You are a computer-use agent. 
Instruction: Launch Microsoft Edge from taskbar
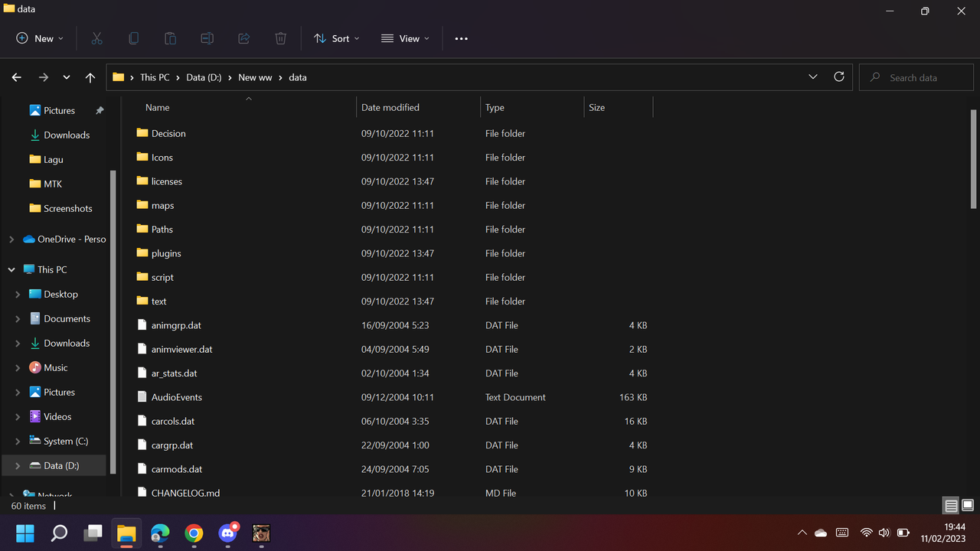tap(160, 533)
